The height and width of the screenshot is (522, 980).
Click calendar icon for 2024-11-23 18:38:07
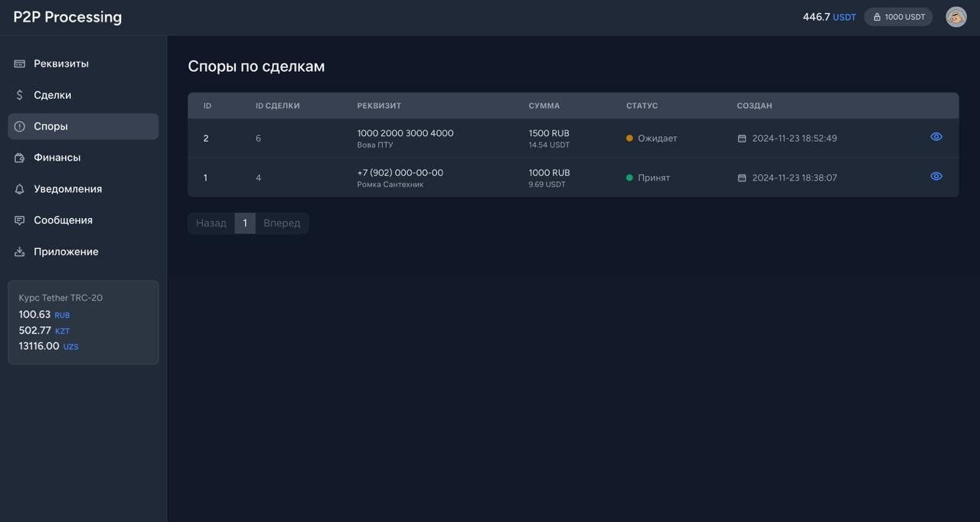(742, 178)
